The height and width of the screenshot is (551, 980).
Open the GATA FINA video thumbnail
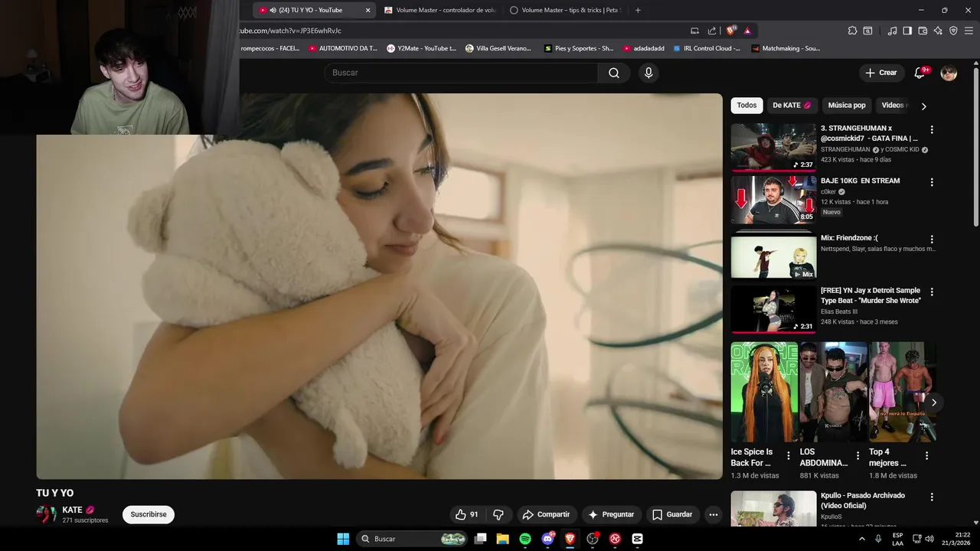(x=773, y=147)
